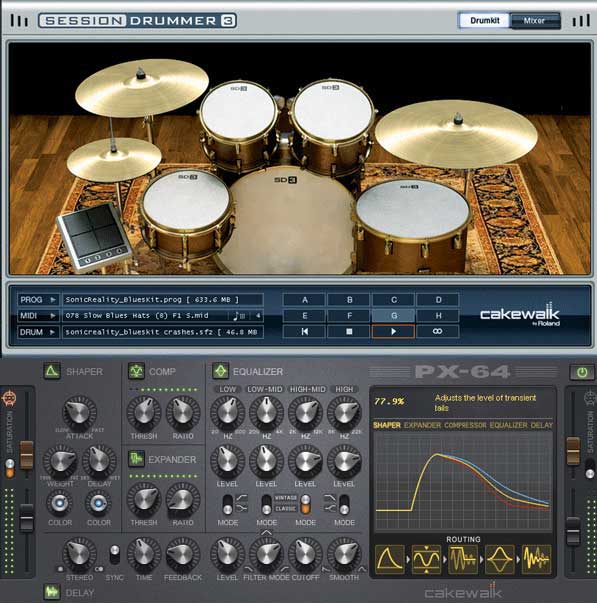Adjust the right output level fader
Image resolution: width=597 pixels, height=604 pixels.
pyautogui.click(x=573, y=532)
